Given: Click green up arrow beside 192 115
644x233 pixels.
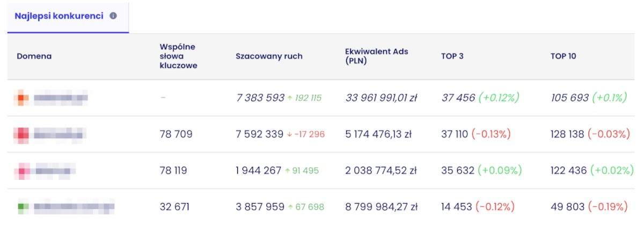Looking at the screenshot, I should (x=290, y=98).
